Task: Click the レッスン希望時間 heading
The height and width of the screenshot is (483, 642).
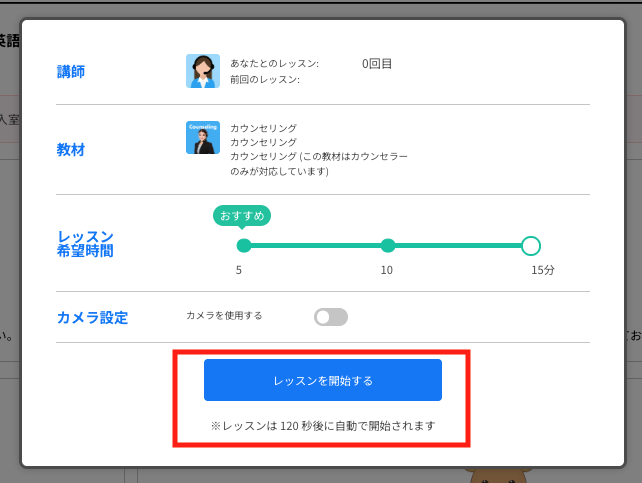Action: 85,244
